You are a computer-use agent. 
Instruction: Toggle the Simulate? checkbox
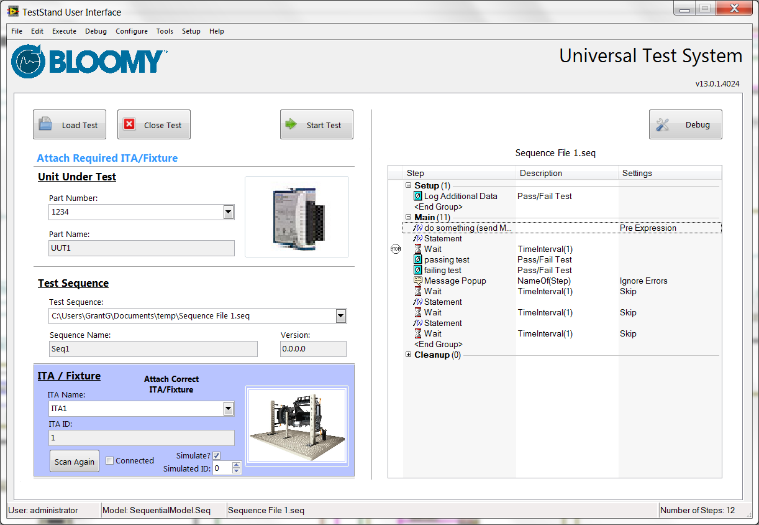[x=216, y=455]
